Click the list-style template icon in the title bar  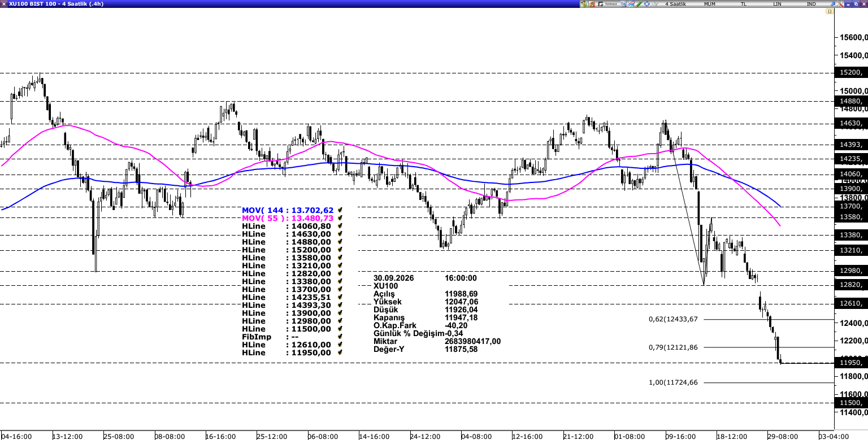click(x=623, y=4)
